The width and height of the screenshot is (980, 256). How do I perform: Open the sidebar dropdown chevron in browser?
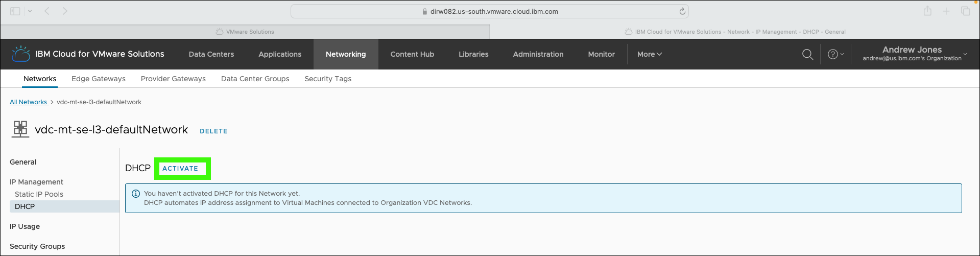[30, 11]
